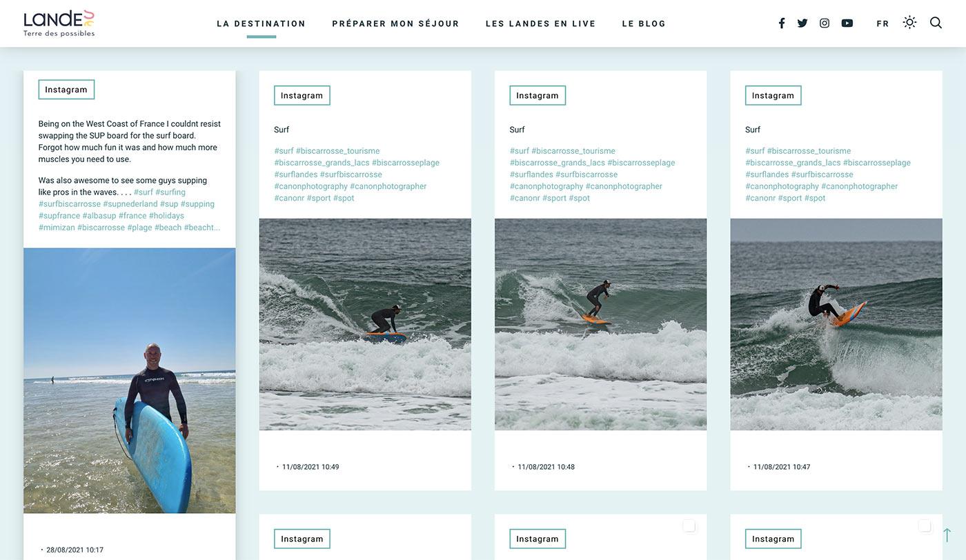Screen dimensions: 966x560
Task: Open the Instagram icon in header
Action: click(825, 23)
